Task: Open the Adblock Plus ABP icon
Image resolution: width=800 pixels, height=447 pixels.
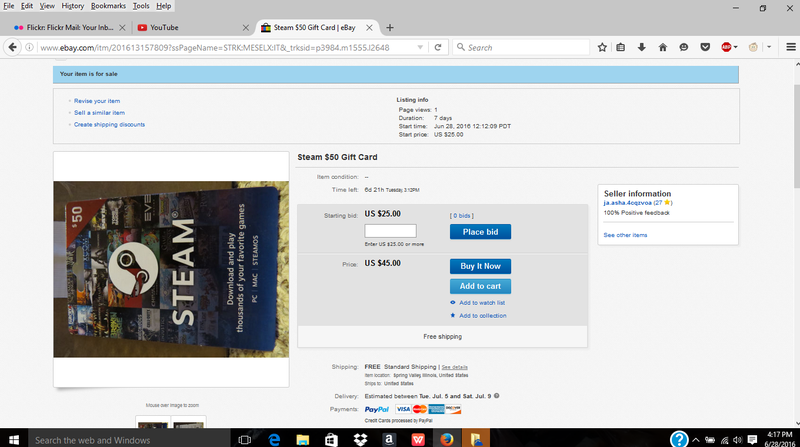Action: [726, 47]
